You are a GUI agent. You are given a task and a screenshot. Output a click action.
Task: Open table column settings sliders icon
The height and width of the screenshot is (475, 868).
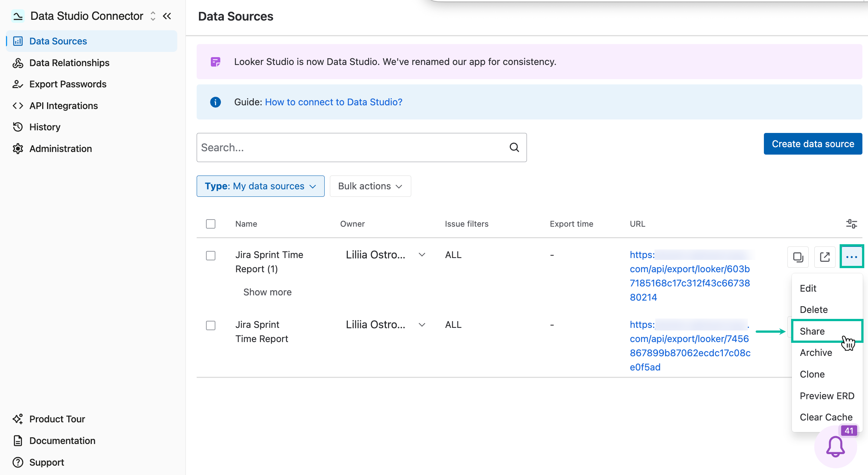pos(852,224)
